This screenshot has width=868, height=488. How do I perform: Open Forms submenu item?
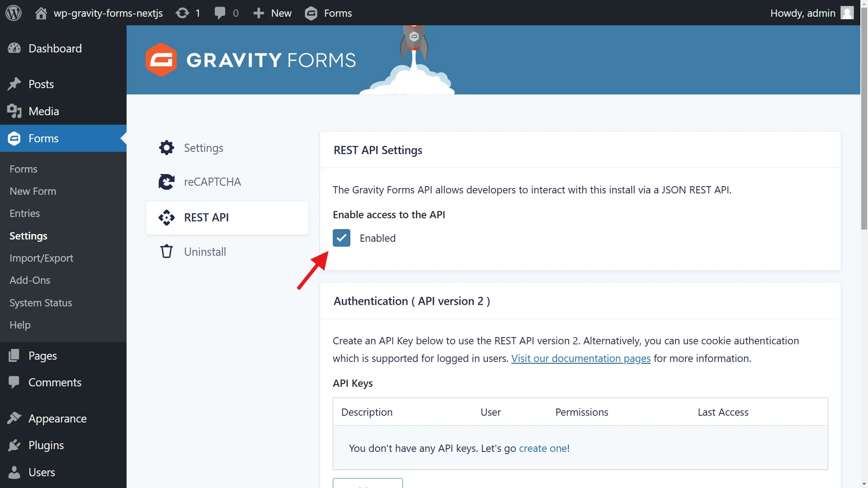tap(24, 169)
